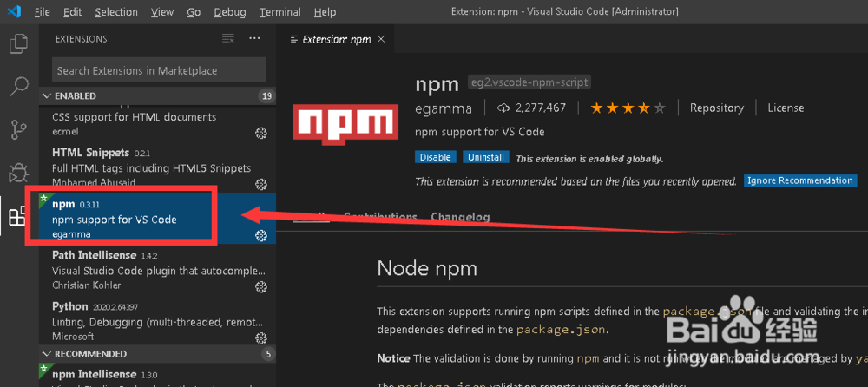Click Ignore Recommendation button
Viewport: 868px width, 387px height.
click(x=800, y=180)
